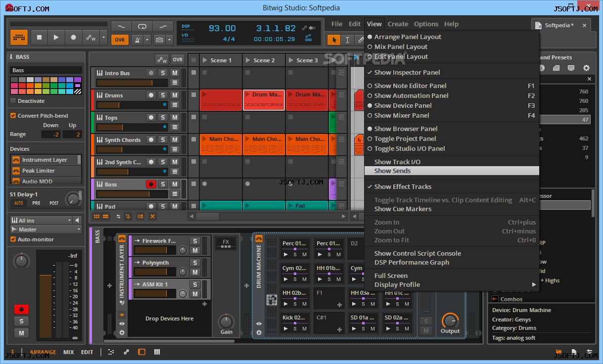Screen dimensions: 603x364
Task: Enable the Deactivate checkbox
Action: (x=13, y=101)
